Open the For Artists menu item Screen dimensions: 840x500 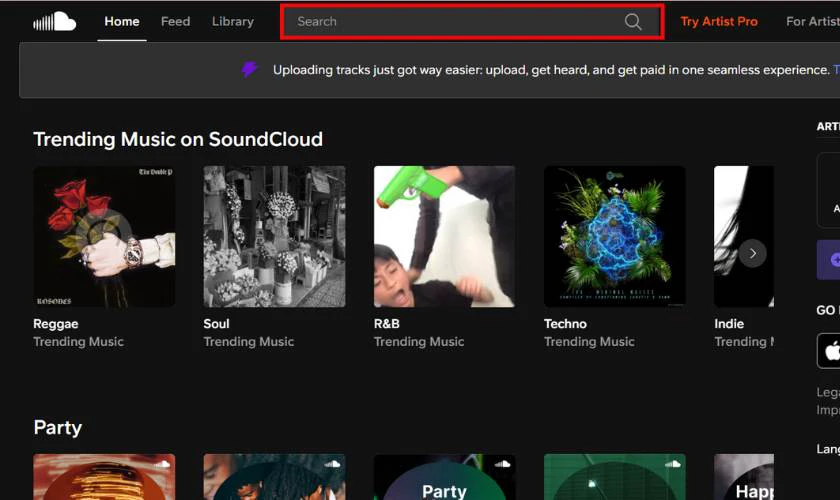pyautogui.click(x=813, y=21)
